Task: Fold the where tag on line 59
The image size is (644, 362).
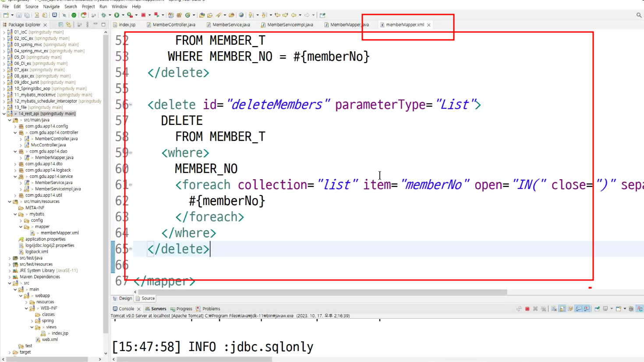Action: tap(131, 153)
